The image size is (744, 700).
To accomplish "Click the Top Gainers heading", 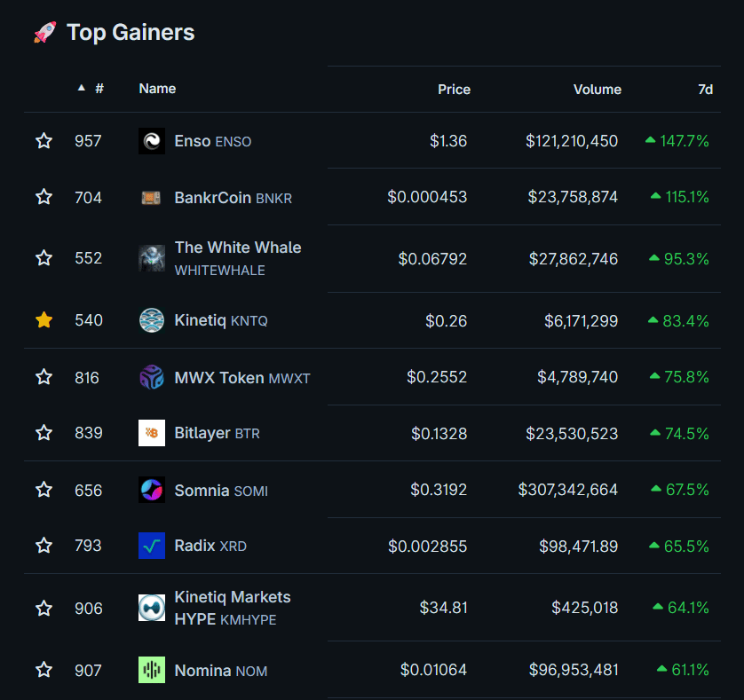I will tap(131, 32).
